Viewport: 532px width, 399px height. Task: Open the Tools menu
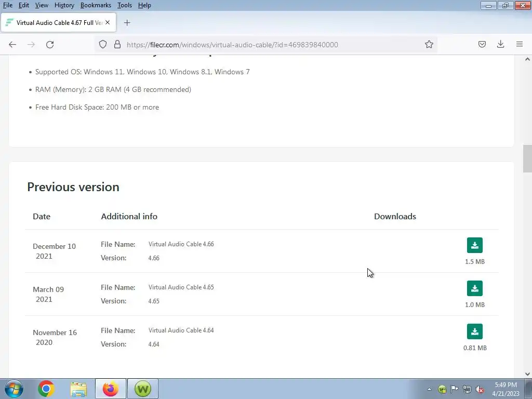(125, 5)
